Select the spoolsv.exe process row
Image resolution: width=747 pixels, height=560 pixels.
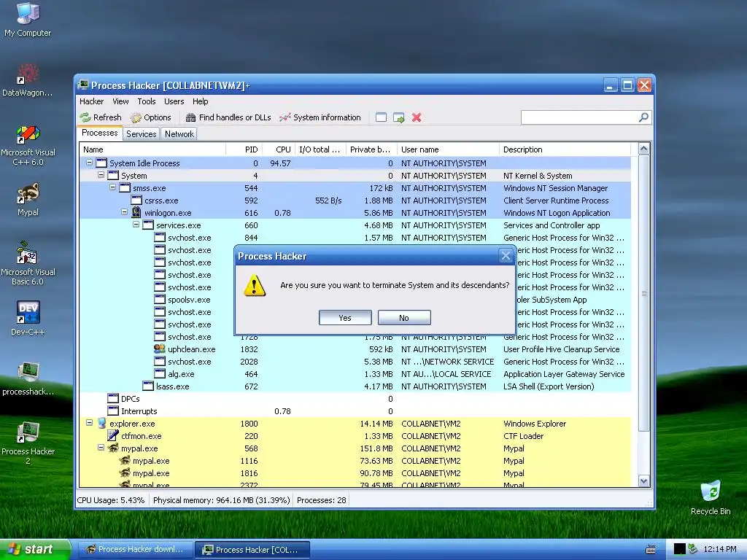[189, 300]
